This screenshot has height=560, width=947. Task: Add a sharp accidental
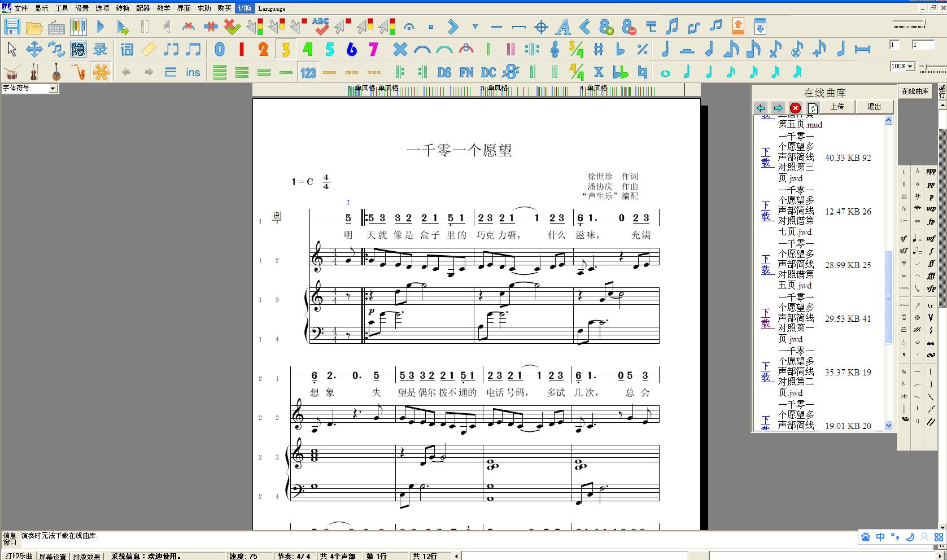click(599, 49)
